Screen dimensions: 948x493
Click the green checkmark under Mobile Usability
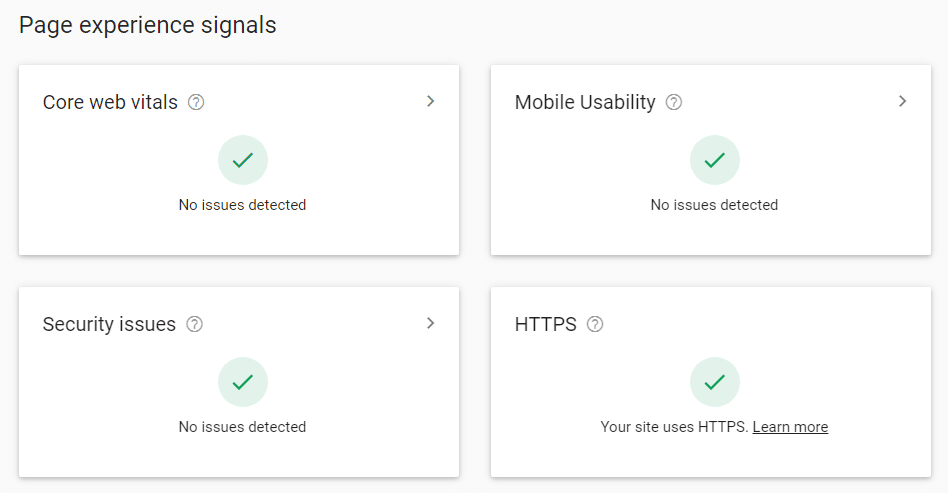715,160
